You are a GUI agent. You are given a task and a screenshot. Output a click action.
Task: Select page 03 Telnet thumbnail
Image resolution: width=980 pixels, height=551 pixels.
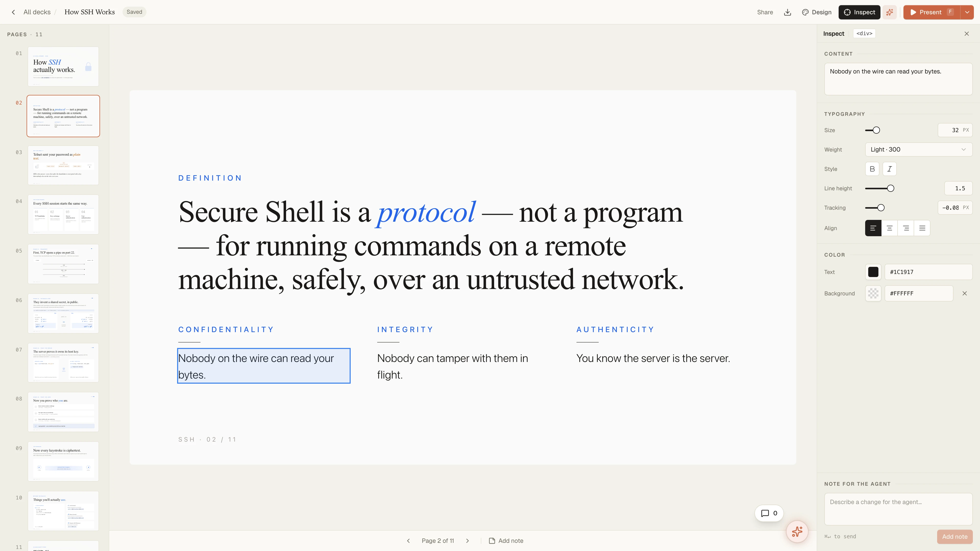click(63, 165)
